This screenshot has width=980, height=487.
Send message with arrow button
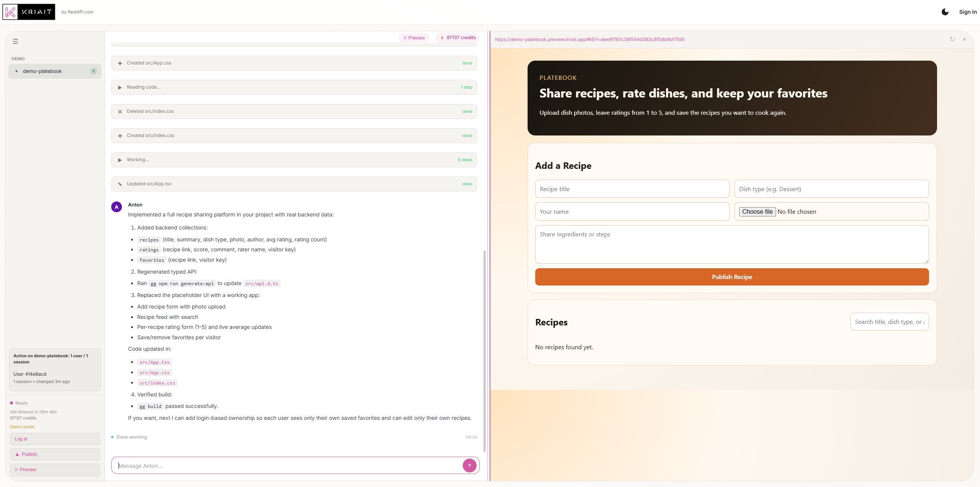(x=469, y=466)
